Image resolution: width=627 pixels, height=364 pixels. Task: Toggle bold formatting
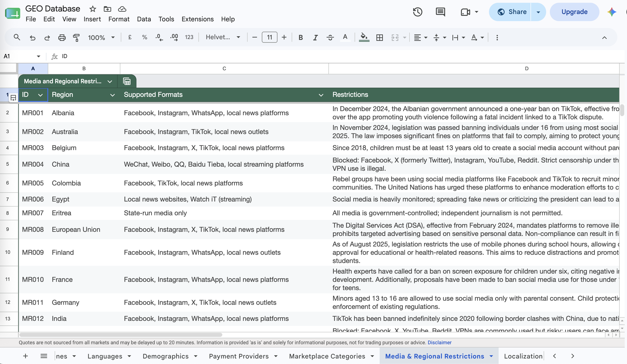pyautogui.click(x=301, y=38)
